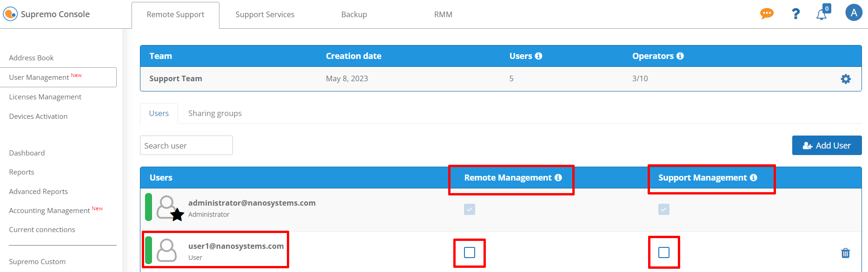Viewport: 868px width, 272px height.
Task: Select the Sharing groups sub-tab
Action: coord(215,113)
